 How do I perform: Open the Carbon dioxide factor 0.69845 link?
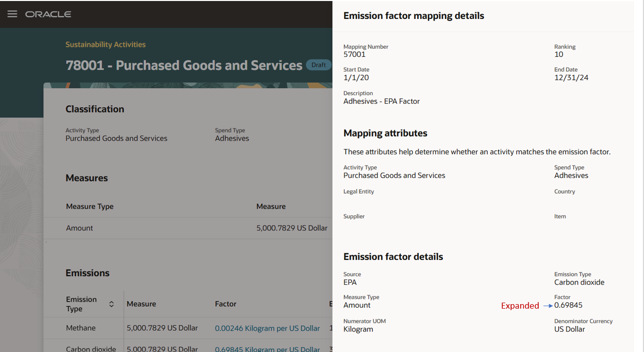pyautogui.click(x=267, y=349)
